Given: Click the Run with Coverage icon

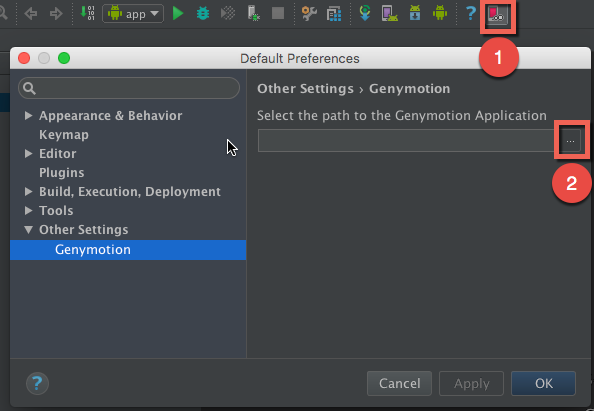Looking at the screenshot, I should tap(228, 14).
